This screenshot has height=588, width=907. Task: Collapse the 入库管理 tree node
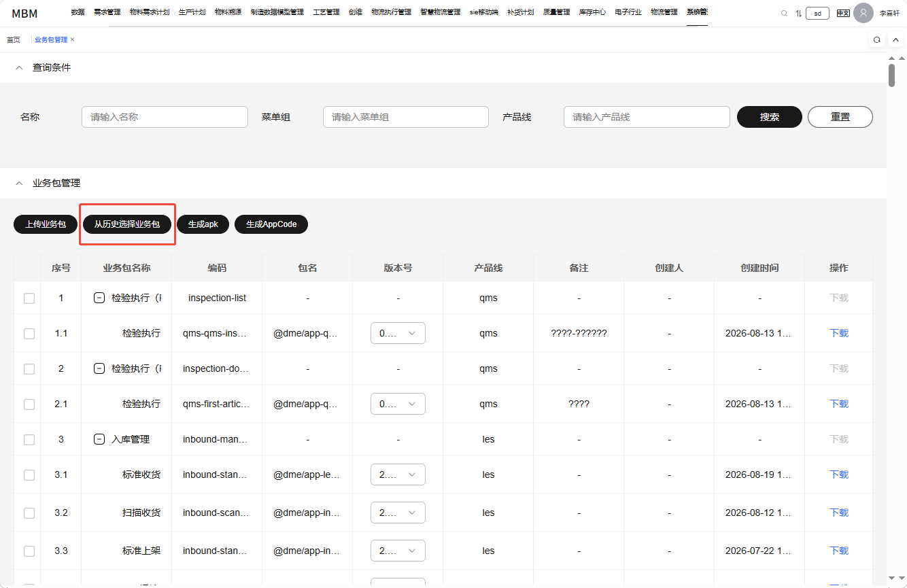(x=99, y=439)
